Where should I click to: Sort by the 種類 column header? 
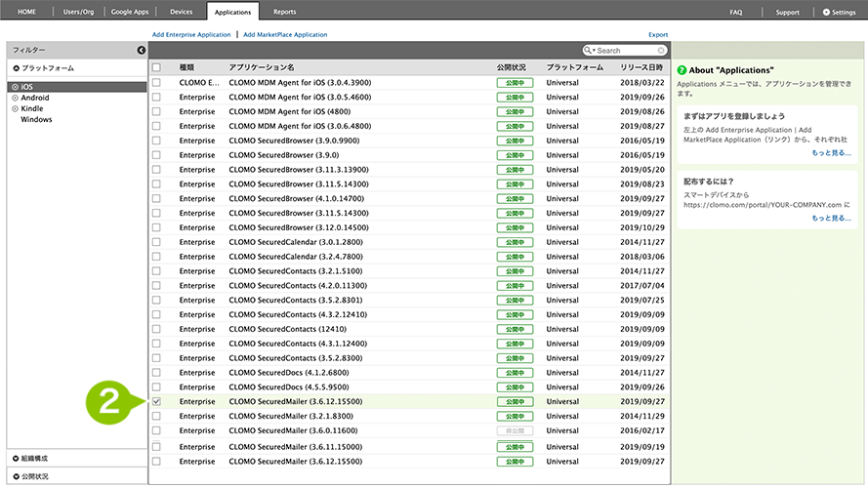[x=186, y=67]
